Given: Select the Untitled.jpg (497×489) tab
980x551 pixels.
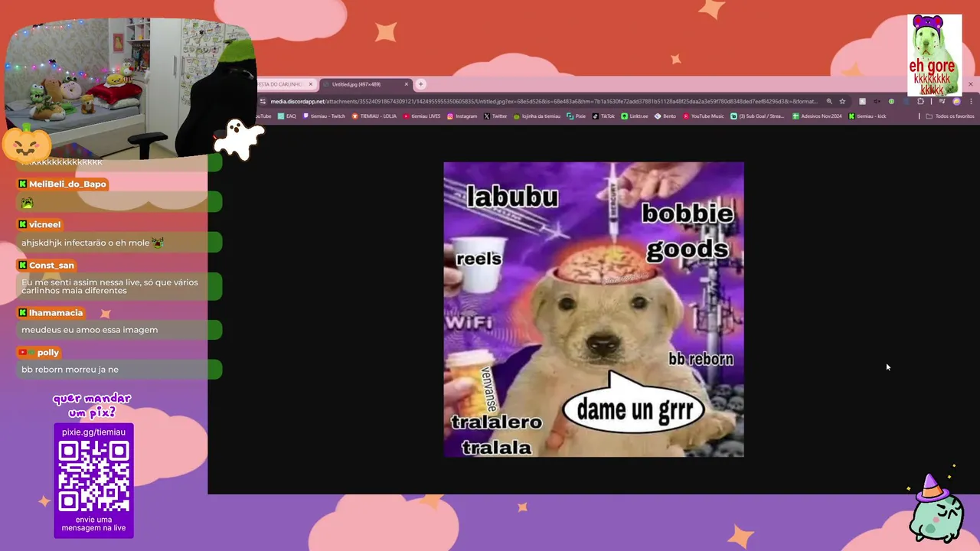Looking at the screenshot, I should 366,84.
